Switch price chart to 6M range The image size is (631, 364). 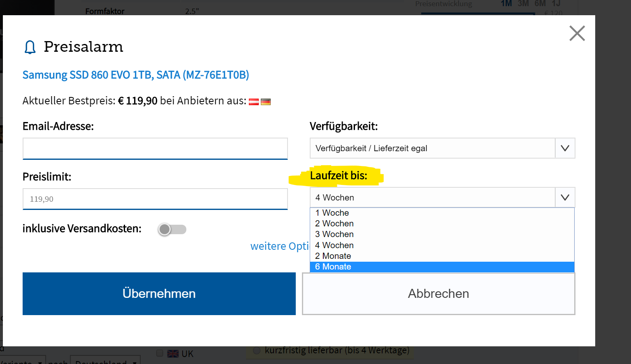click(x=540, y=4)
